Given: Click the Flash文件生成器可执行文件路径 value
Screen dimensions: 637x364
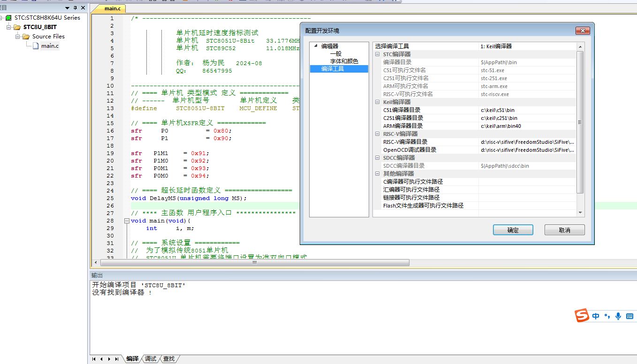Looking at the screenshot, I should coord(527,206).
